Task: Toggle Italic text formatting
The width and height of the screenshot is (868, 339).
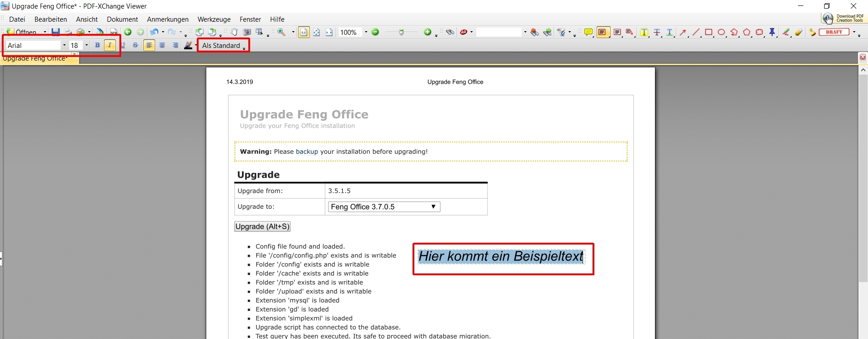Action: pos(110,45)
